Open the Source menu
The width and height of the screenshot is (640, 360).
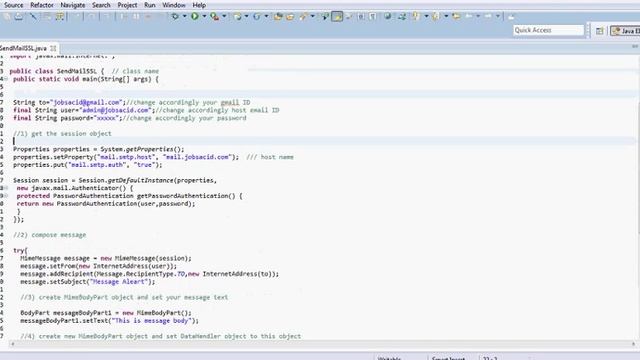click(x=13, y=5)
